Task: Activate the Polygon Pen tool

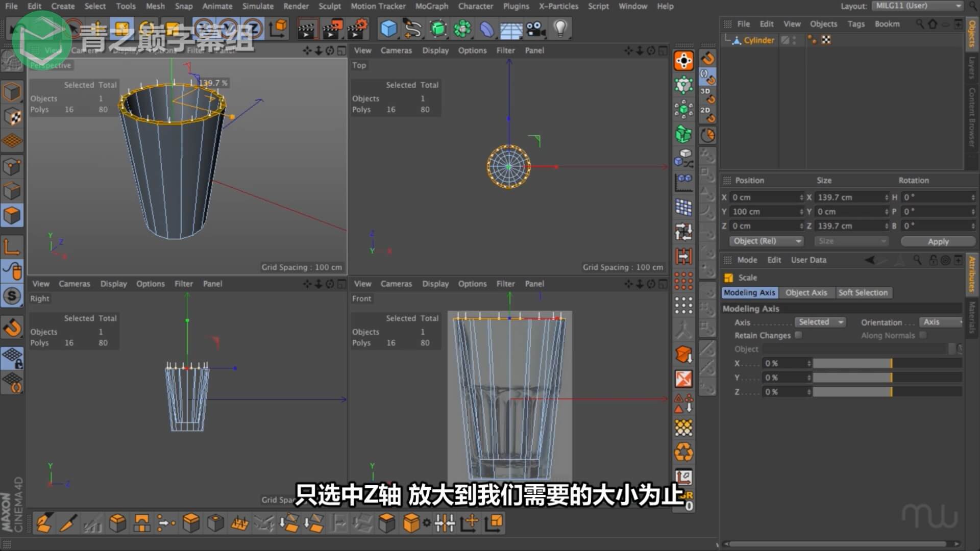Action: (44, 523)
